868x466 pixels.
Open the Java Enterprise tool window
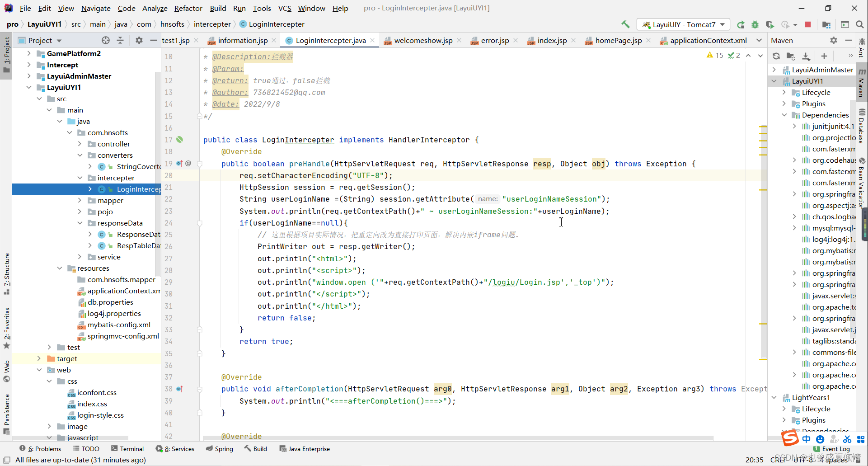(x=305, y=449)
